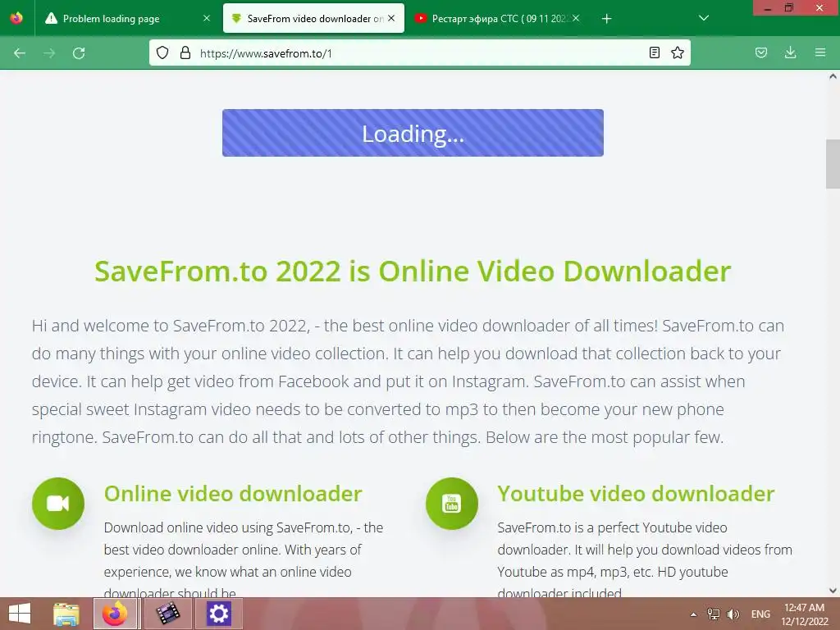Open the settings gear taskbar app

(218, 614)
